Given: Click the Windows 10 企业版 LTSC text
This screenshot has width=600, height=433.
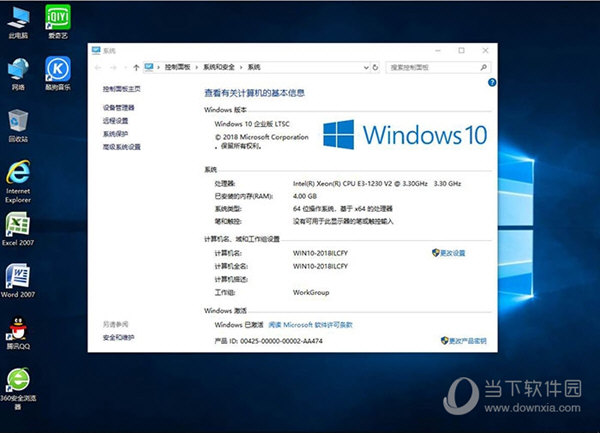Looking at the screenshot, I should point(252,124).
